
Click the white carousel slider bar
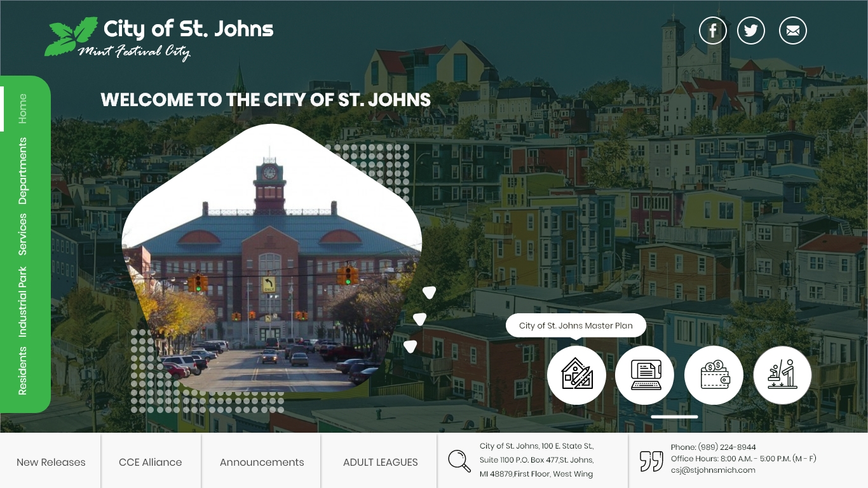point(674,417)
